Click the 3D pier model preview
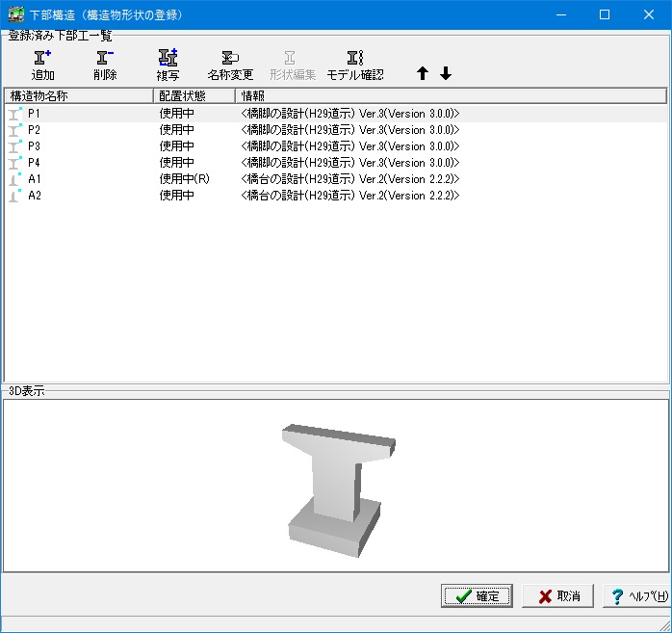Viewport: 672px width, 633px height. pos(338,490)
